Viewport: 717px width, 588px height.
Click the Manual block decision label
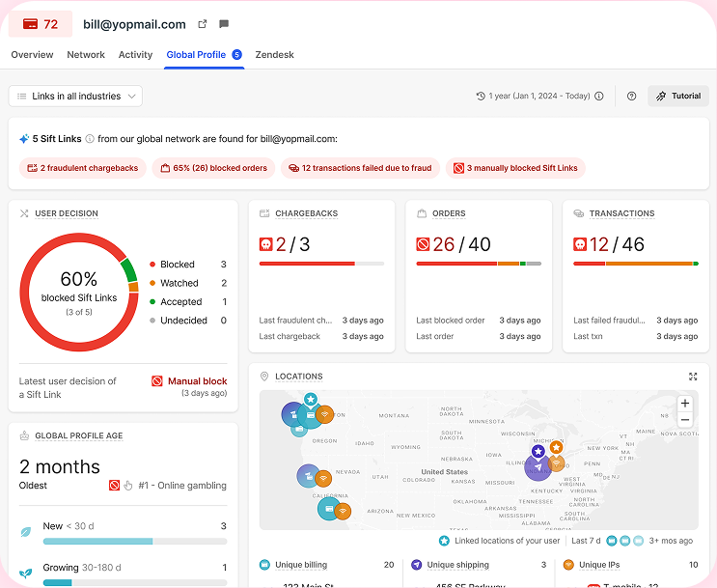(197, 381)
